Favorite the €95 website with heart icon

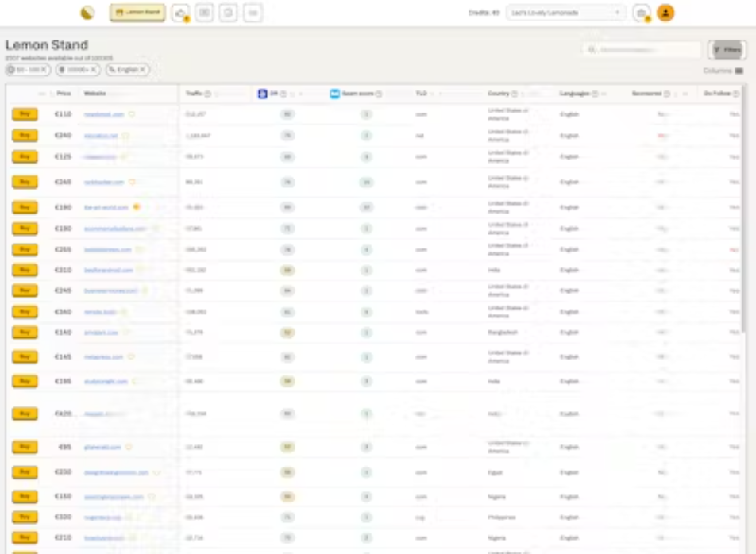(x=129, y=447)
